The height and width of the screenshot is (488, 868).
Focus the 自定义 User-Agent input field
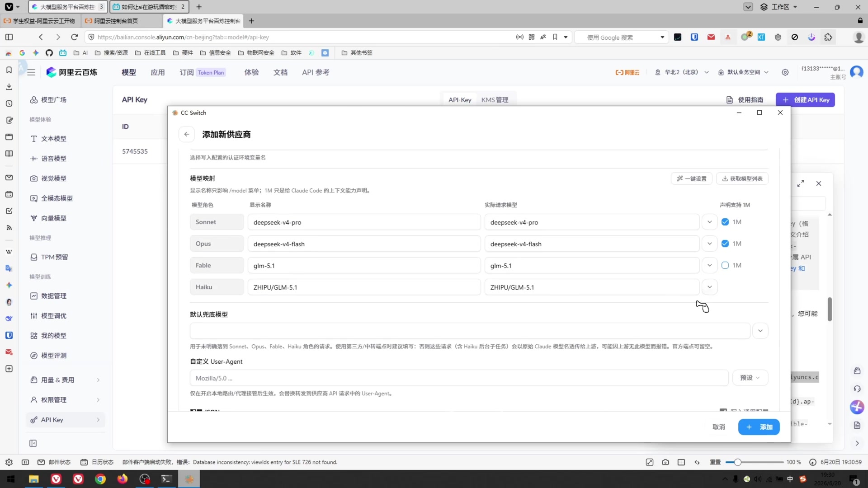pos(459,378)
